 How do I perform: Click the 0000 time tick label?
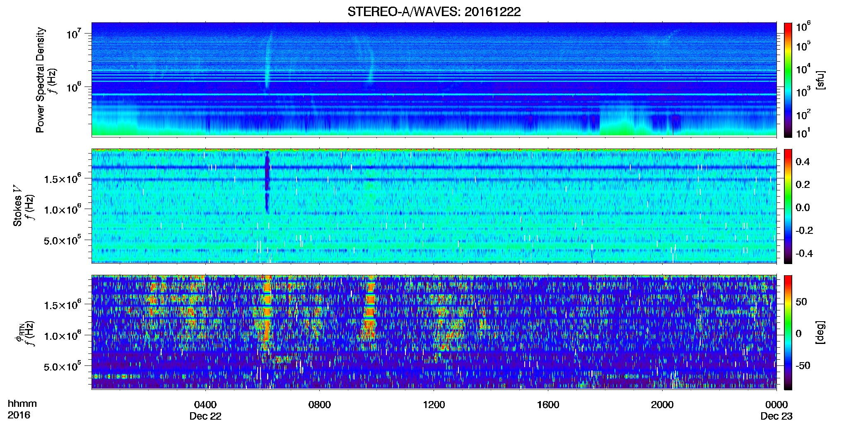coord(776,404)
